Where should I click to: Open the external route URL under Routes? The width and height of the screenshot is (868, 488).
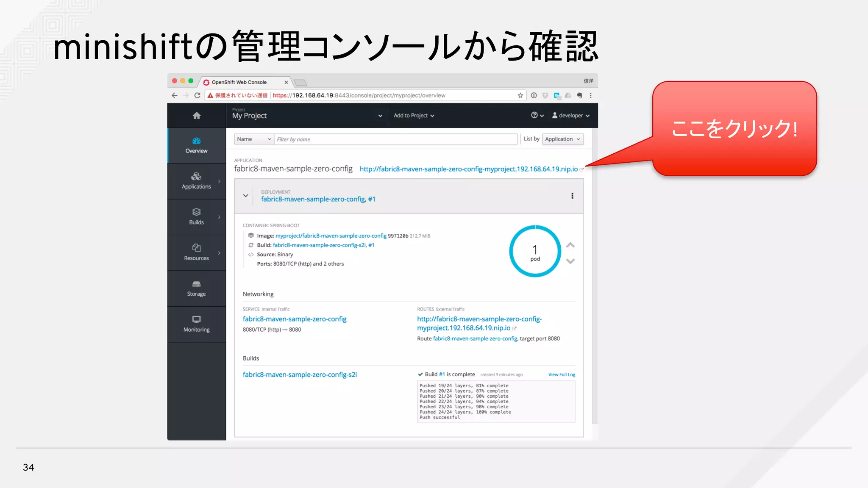click(x=479, y=323)
